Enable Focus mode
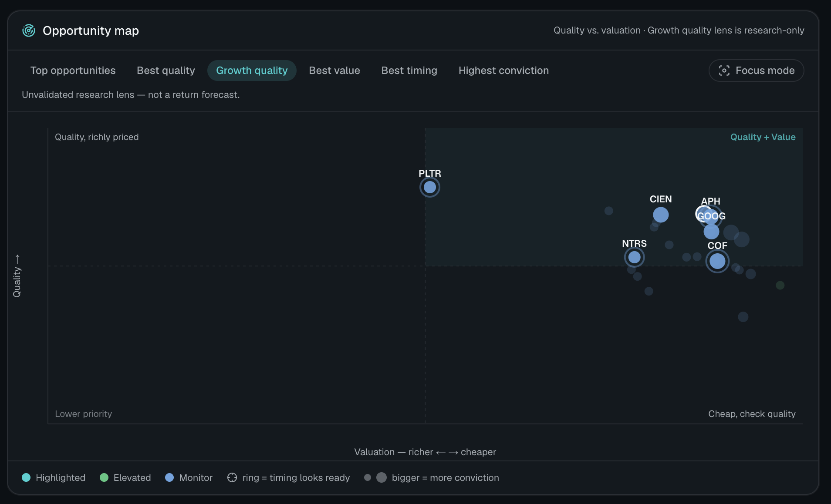 pyautogui.click(x=757, y=71)
